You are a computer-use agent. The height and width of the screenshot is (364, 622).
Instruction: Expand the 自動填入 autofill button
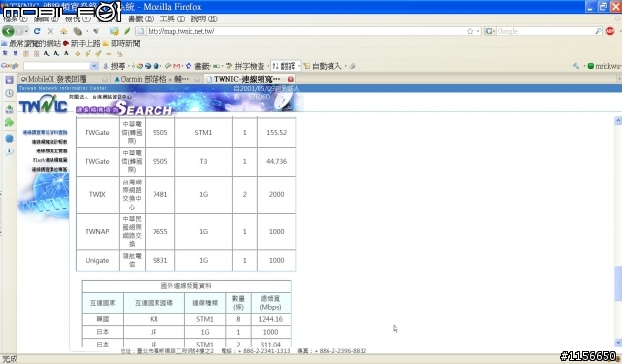pos(345,66)
